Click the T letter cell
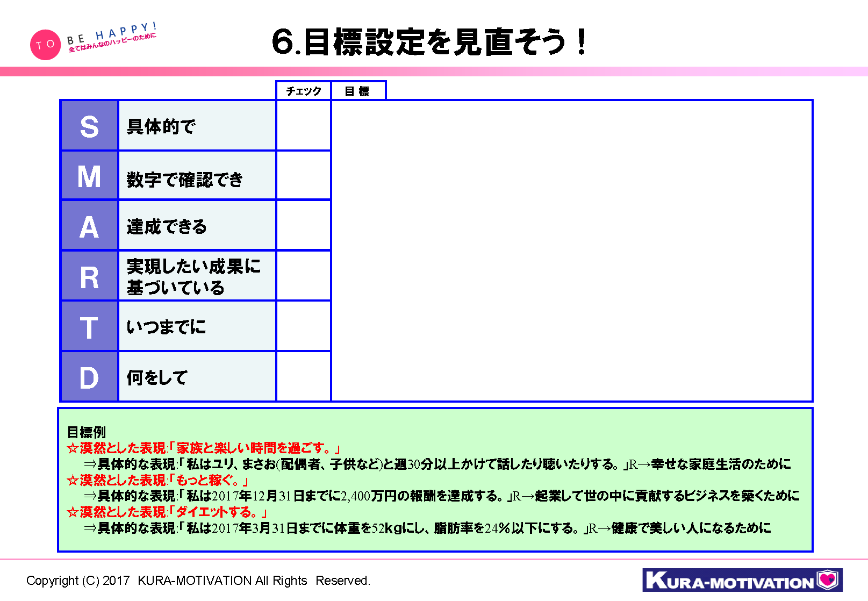 (89, 327)
